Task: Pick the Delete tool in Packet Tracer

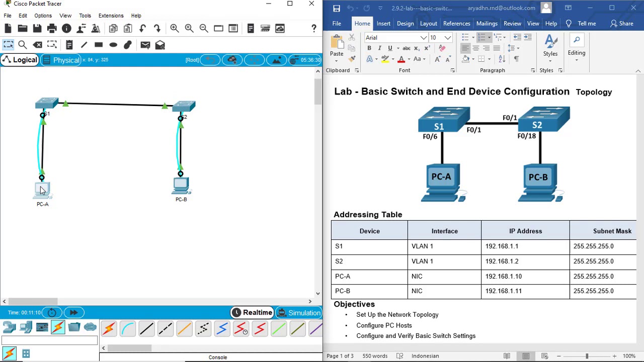Action: tap(38, 45)
